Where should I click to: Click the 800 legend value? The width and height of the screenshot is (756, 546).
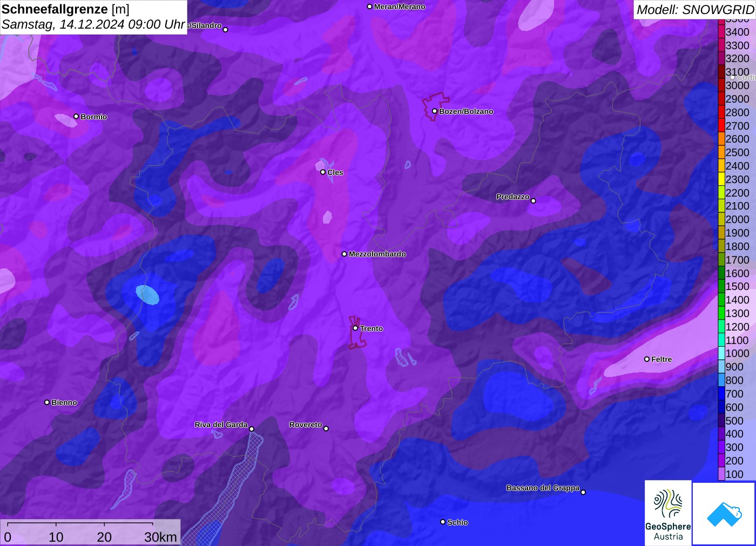pos(734,380)
